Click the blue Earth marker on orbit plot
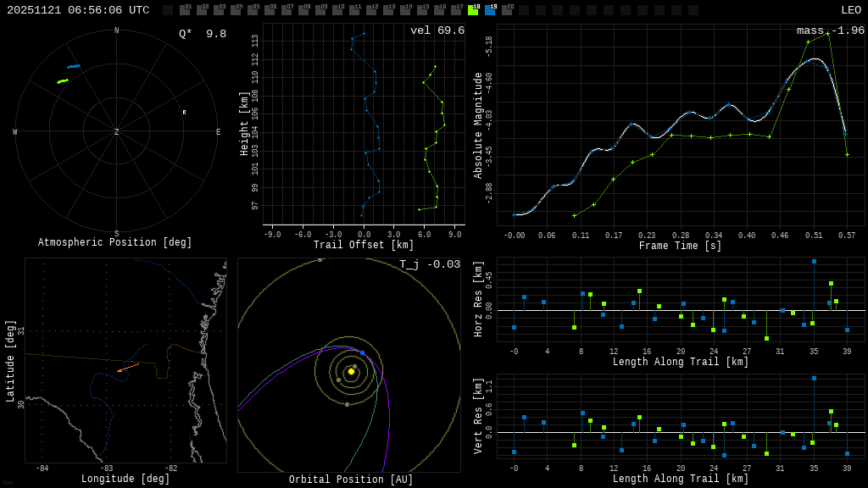This screenshot has height=488, width=868. tap(363, 352)
